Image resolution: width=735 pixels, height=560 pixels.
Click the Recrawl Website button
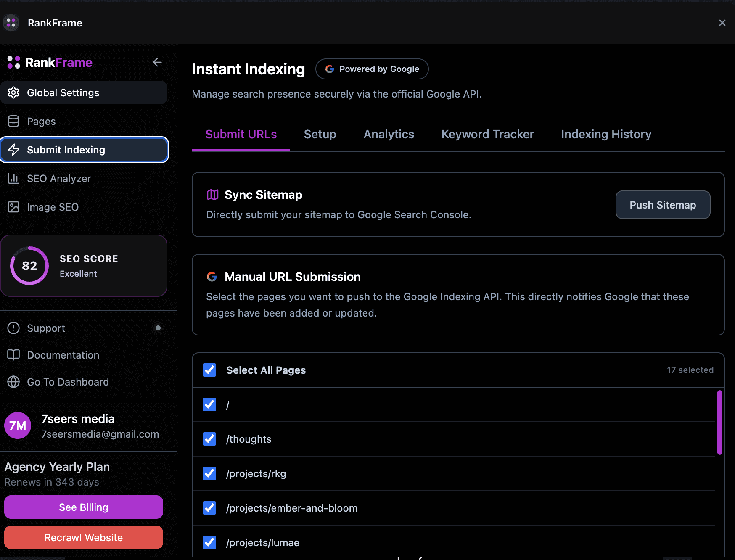tap(84, 537)
